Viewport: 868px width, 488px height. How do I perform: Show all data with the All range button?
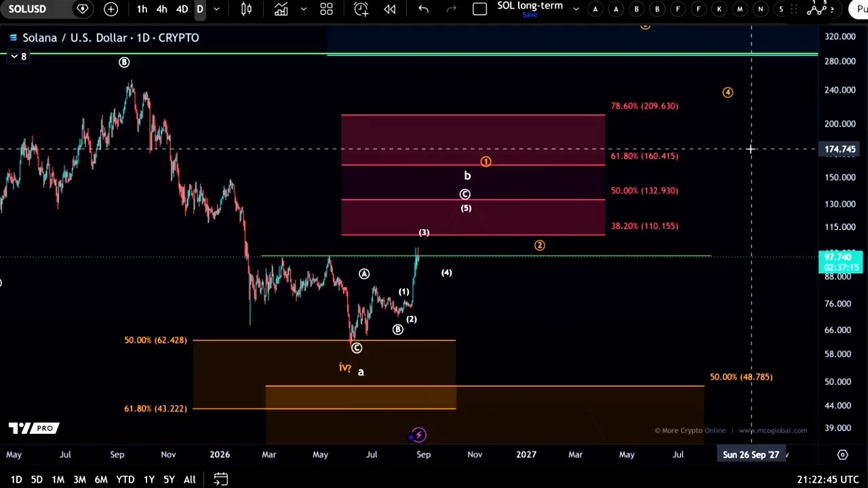(190, 480)
